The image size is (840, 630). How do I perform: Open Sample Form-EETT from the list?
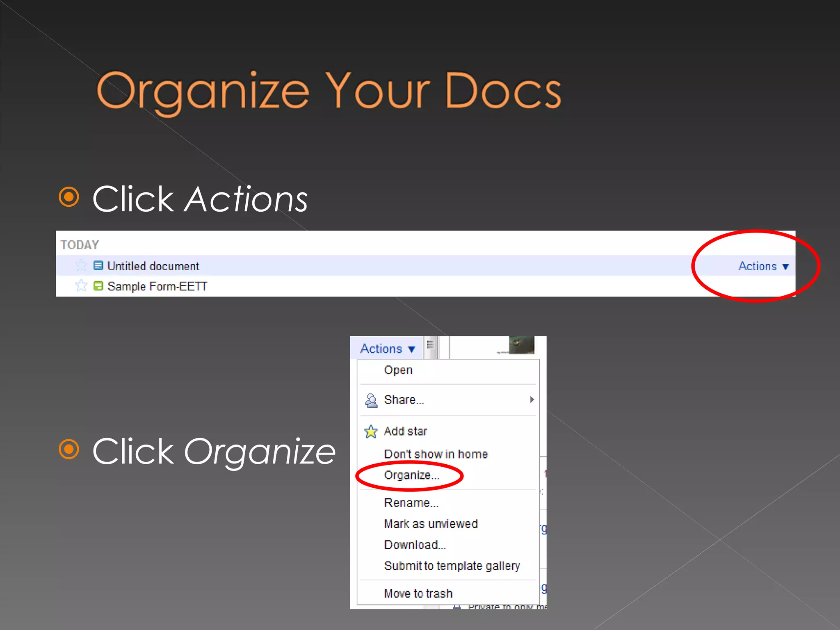pyautogui.click(x=157, y=286)
